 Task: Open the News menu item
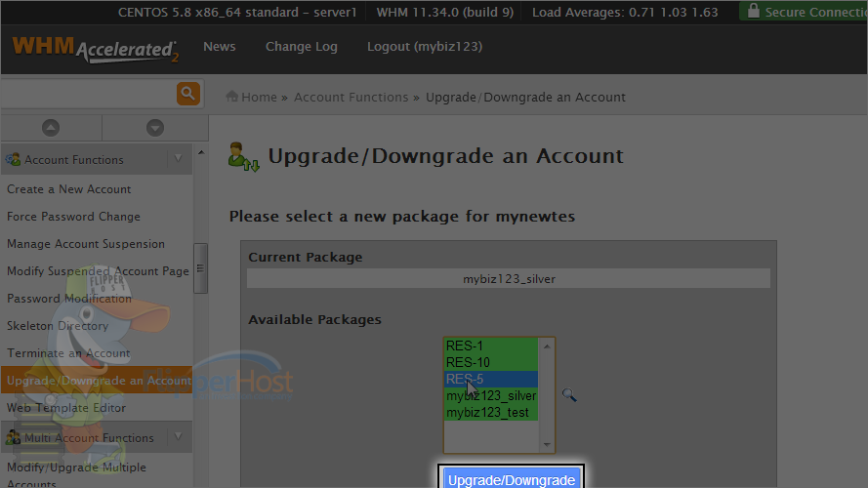point(220,47)
